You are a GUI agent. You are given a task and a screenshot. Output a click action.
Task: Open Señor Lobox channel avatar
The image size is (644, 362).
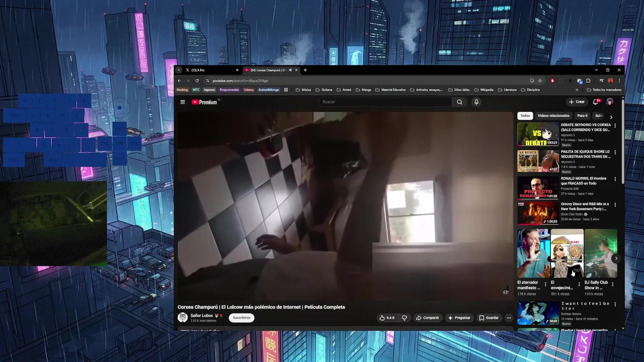(183, 317)
